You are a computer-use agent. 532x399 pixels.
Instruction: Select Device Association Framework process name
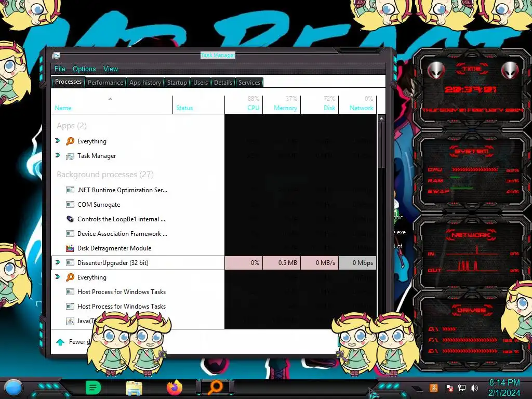point(122,234)
